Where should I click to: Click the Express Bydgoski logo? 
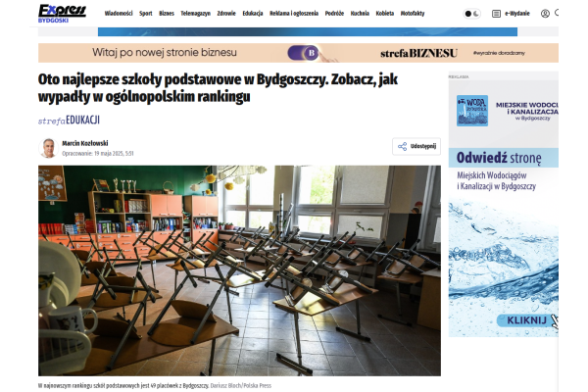[62, 14]
